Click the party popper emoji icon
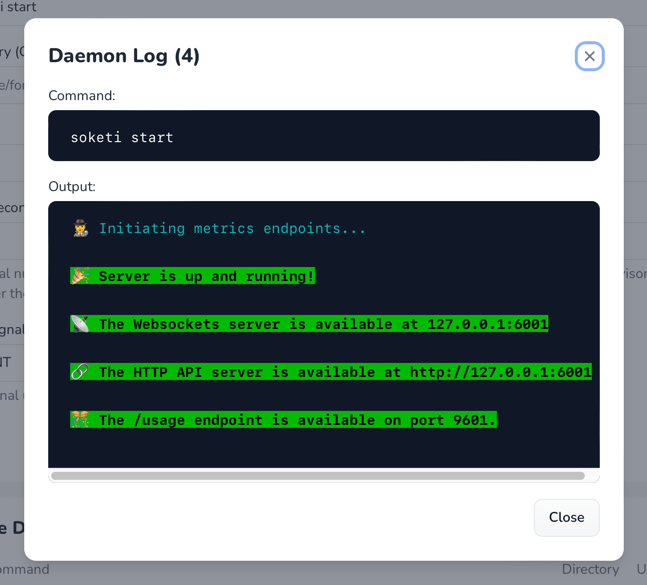 tap(80, 276)
